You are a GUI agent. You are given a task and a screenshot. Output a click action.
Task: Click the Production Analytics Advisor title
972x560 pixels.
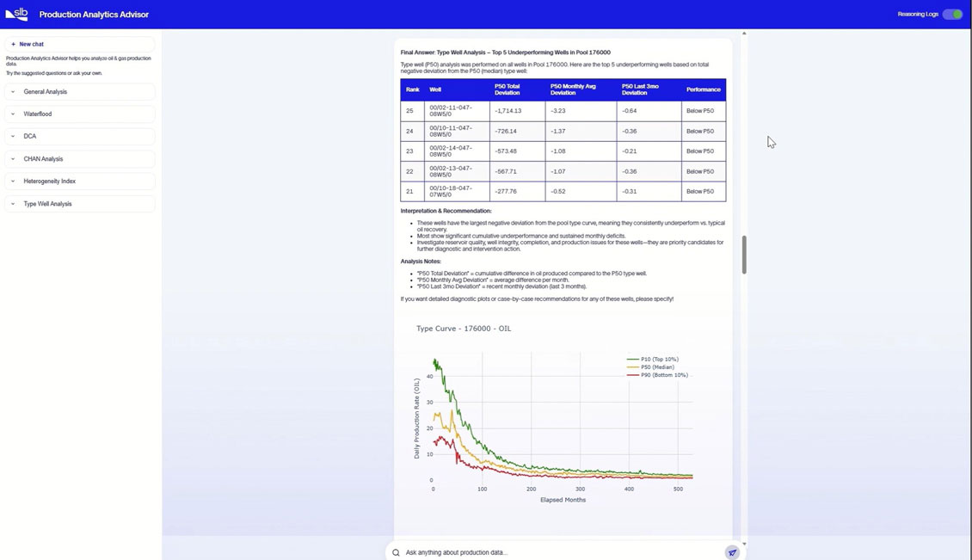[x=94, y=15]
